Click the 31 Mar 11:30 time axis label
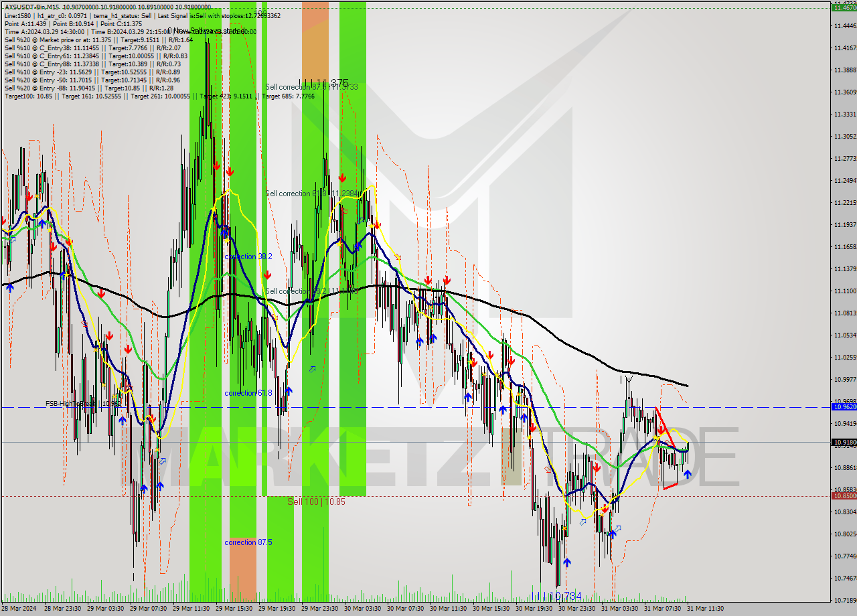This screenshot has height=616, width=857. [x=705, y=609]
